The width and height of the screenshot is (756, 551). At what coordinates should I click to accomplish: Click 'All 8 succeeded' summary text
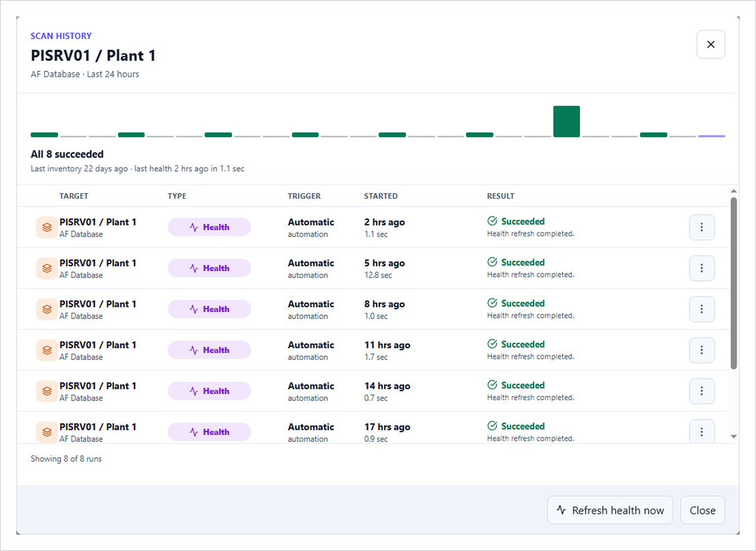click(x=67, y=154)
